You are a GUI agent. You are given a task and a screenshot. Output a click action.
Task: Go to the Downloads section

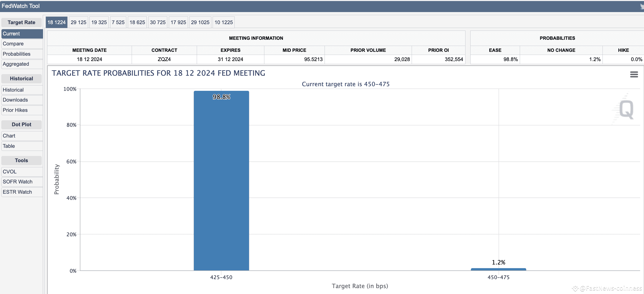[x=15, y=100]
